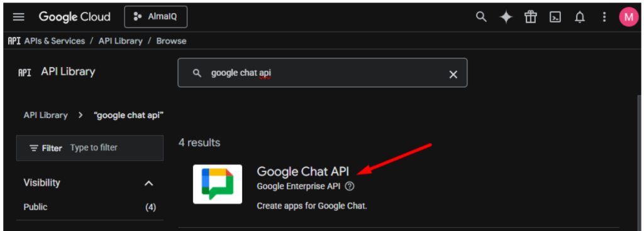
Task: Clear the search with the X button
Action: (453, 74)
